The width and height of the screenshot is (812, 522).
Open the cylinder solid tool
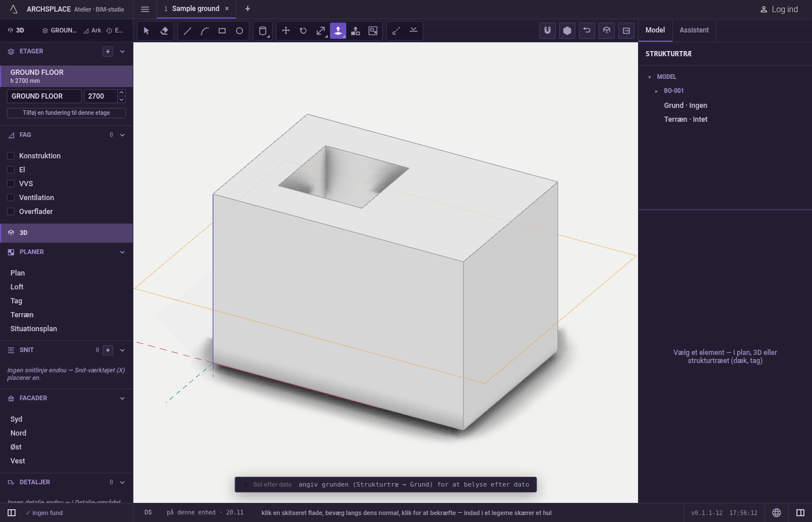[x=263, y=31]
